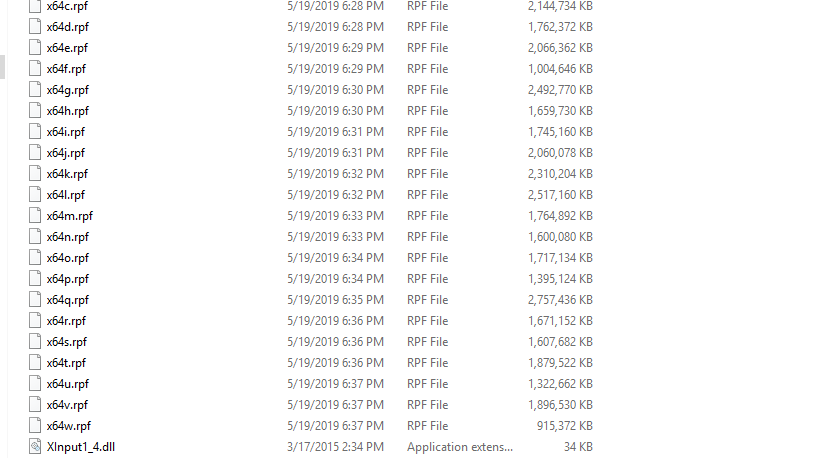Select the x64e.rpf file name
The image size is (820, 471).
67,48
